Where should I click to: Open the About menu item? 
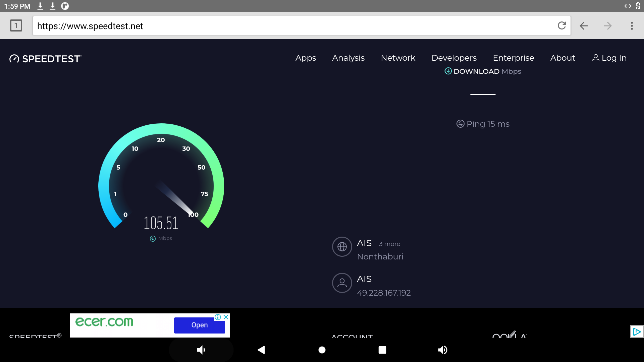[562, 58]
